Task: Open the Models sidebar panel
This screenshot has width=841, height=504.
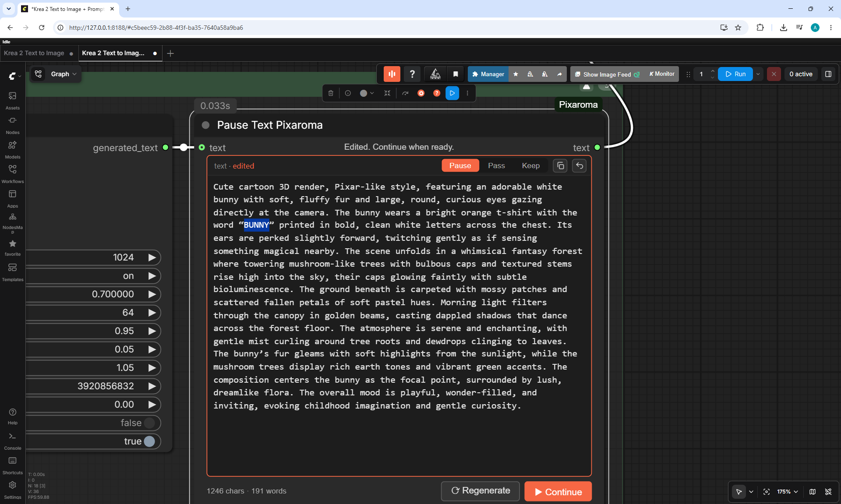Action: [12, 149]
